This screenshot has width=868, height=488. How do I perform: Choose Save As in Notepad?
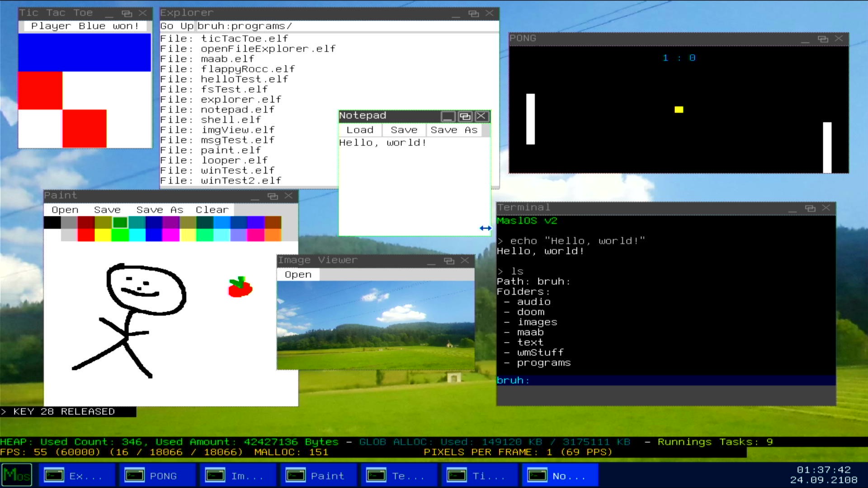pyautogui.click(x=453, y=130)
